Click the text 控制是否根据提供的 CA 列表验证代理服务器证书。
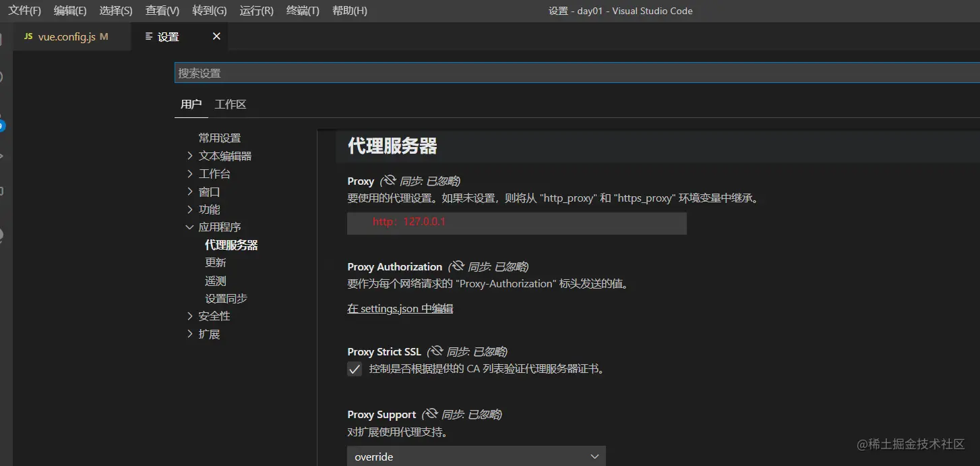This screenshot has height=466, width=980. (487, 369)
